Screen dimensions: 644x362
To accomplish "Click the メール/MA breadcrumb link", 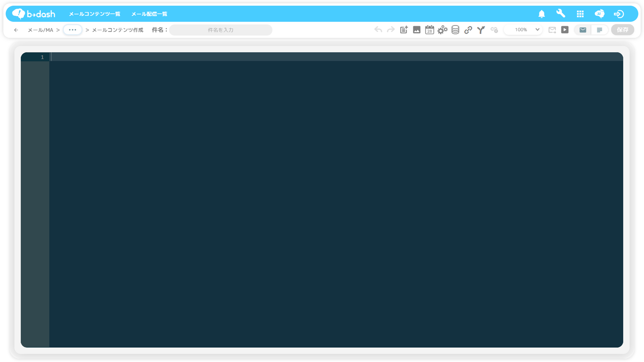I will (40, 30).
